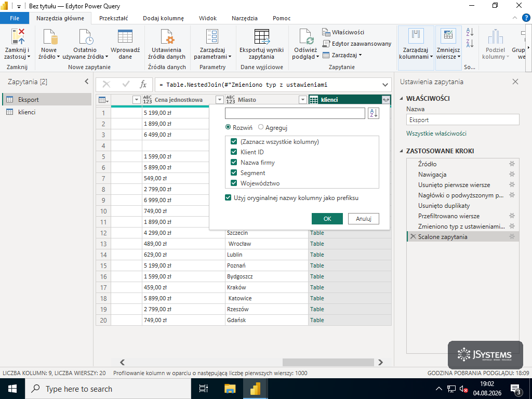Toggle Zaznacz wszystkie kolumny checkbox

pyautogui.click(x=234, y=141)
